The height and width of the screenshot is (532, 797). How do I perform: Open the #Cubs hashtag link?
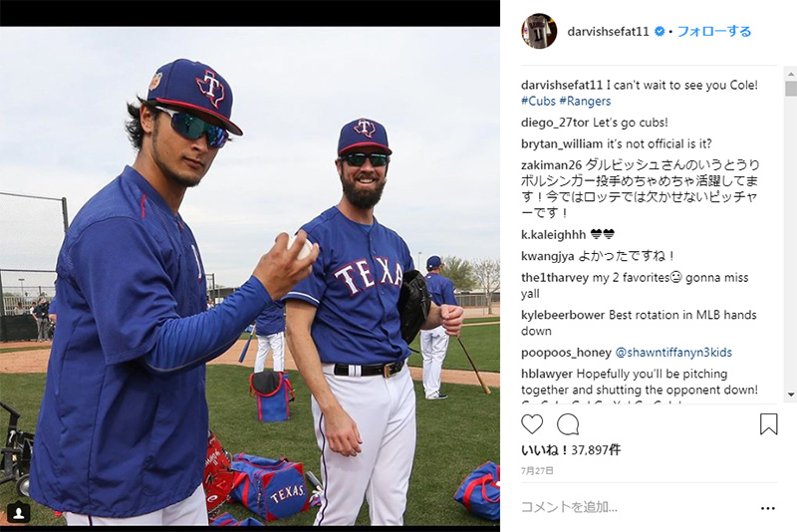(538, 101)
